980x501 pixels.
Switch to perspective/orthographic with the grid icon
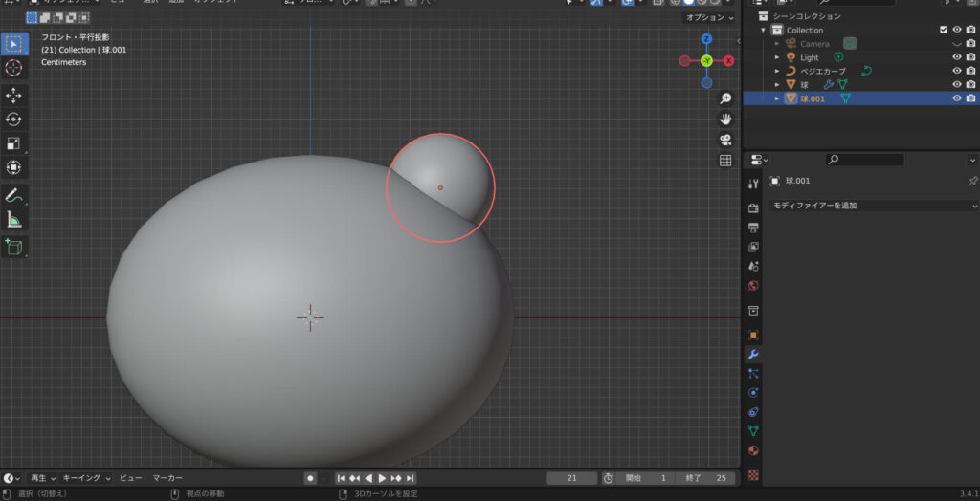(725, 161)
